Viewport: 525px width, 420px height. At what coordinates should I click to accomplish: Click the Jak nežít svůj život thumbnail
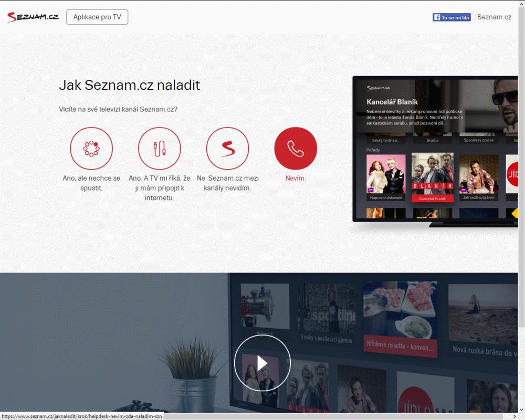[479, 177]
